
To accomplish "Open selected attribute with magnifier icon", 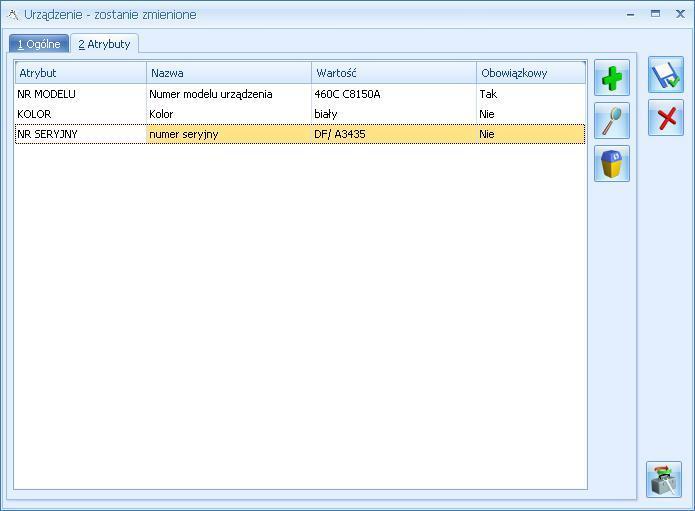I will click(x=612, y=121).
